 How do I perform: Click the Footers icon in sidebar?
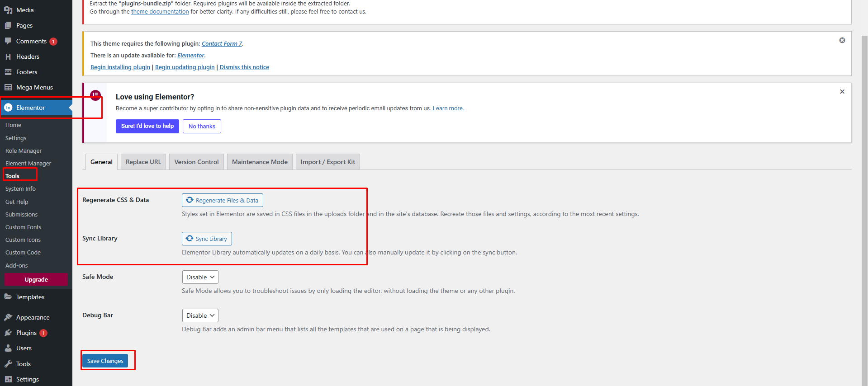click(x=8, y=72)
